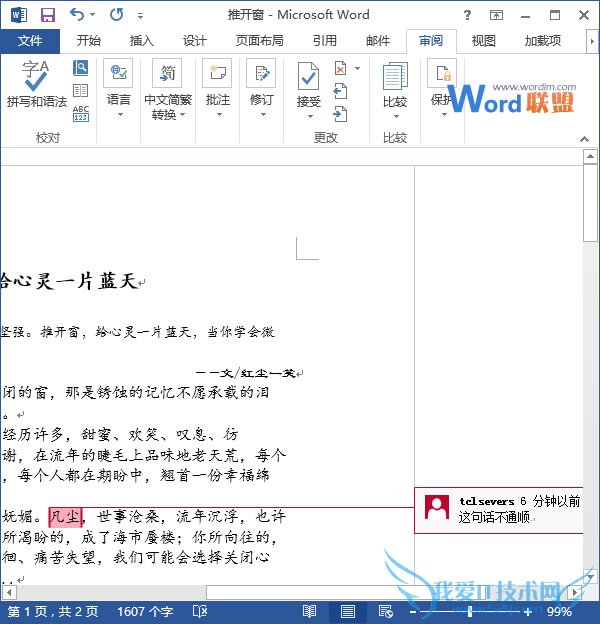Open the Define dictionary lookup icon

tap(81, 68)
